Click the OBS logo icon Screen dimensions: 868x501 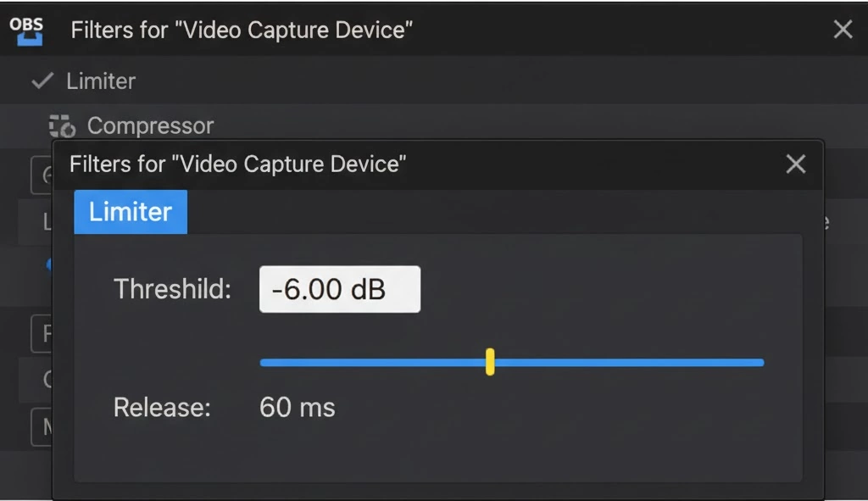pos(25,30)
